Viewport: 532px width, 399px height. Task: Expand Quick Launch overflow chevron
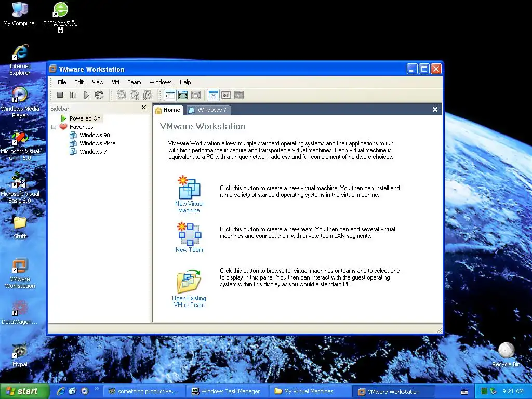[x=97, y=389]
